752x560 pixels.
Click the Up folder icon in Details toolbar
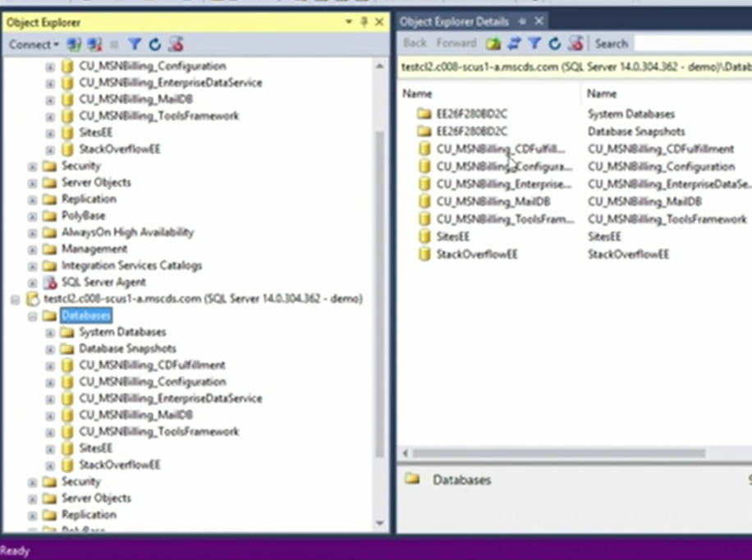[493, 44]
